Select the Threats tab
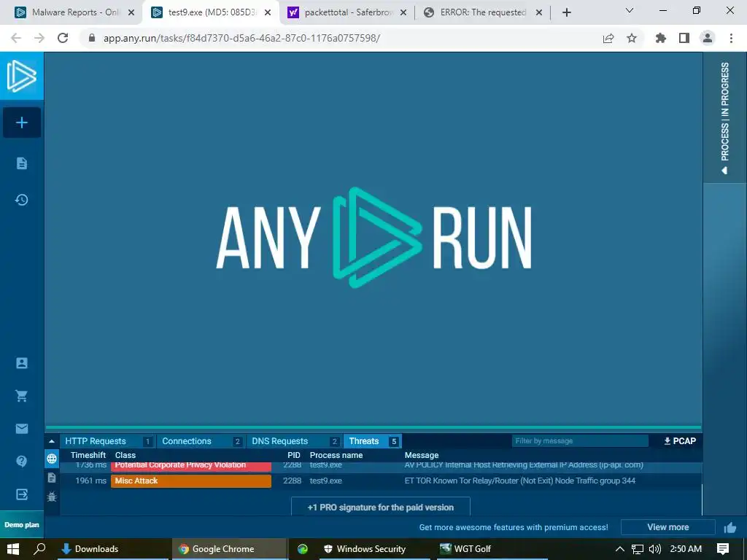Viewport: 747px width, 560px height. coord(373,441)
